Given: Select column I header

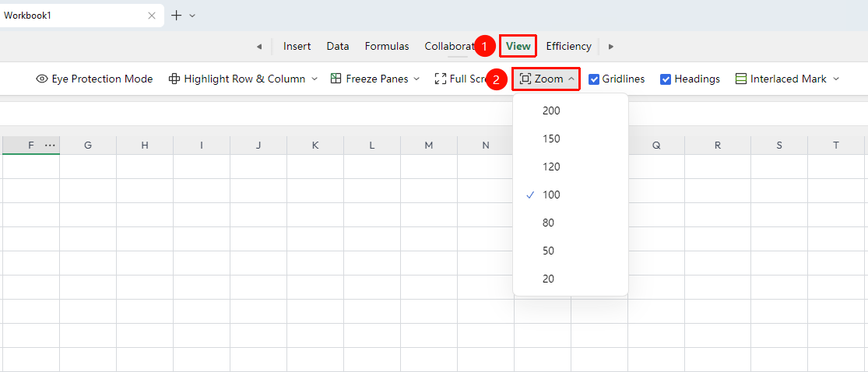Looking at the screenshot, I should coord(202,146).
